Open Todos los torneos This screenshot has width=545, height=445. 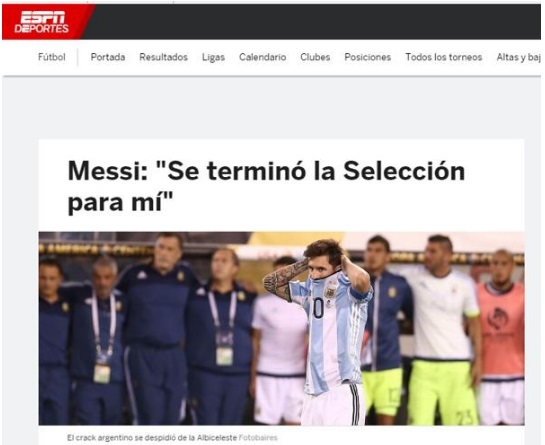click(444, 57)
